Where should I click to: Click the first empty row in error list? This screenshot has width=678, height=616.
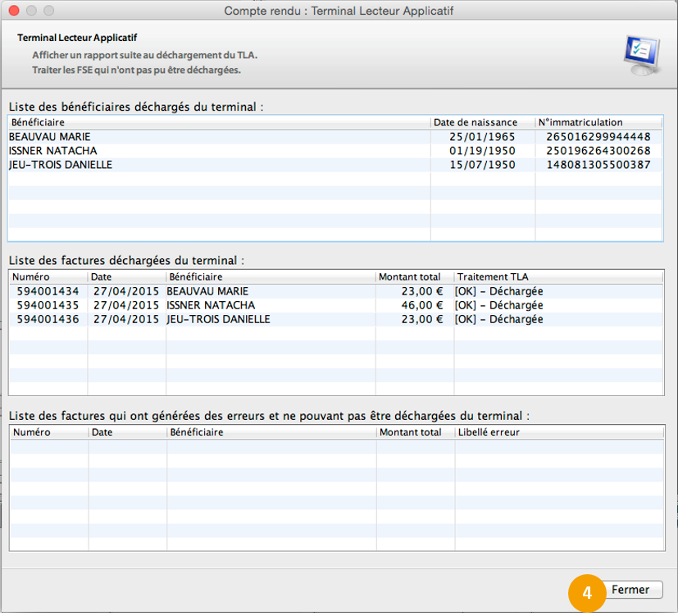tap(336, 446)
